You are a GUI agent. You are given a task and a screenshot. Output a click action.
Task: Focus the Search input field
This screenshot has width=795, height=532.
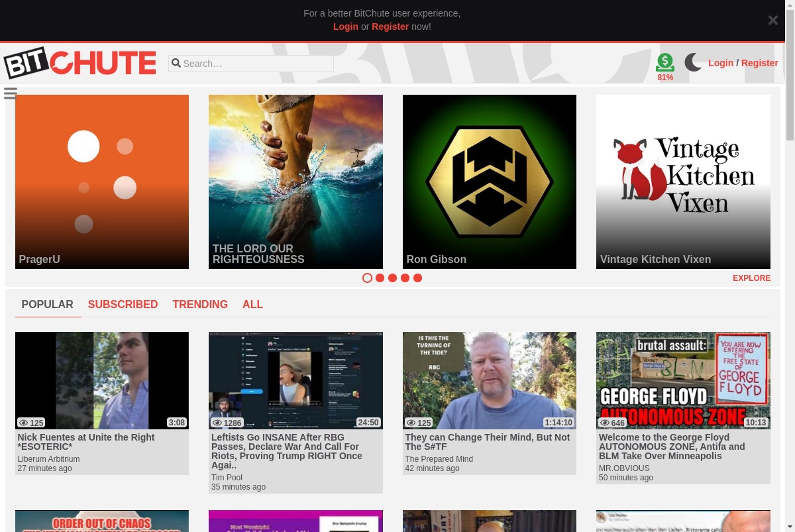[x=251, y=64]
